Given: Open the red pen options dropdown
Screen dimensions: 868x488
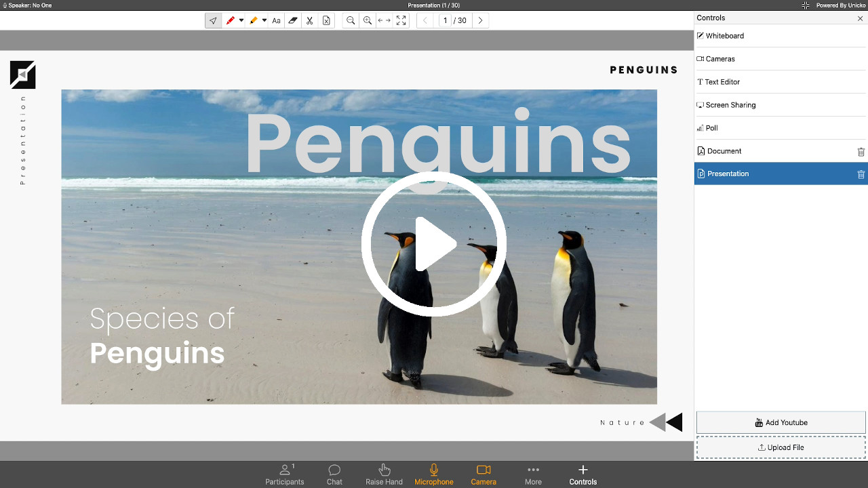Looking at the screenshot, I should (x=241, y=20).
